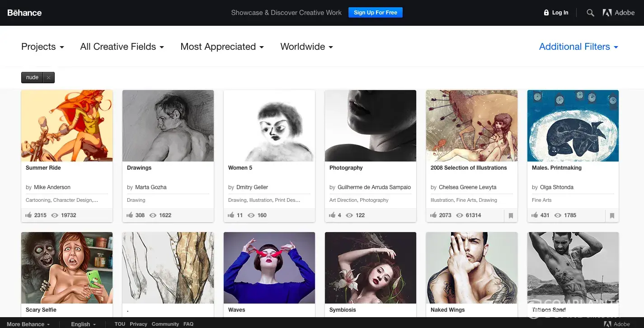The width and height of the screenshot is (644, 328).
Task: Bookmark the Males. Printmaking project
Action: pyautogui.click(x=612, y=216)
